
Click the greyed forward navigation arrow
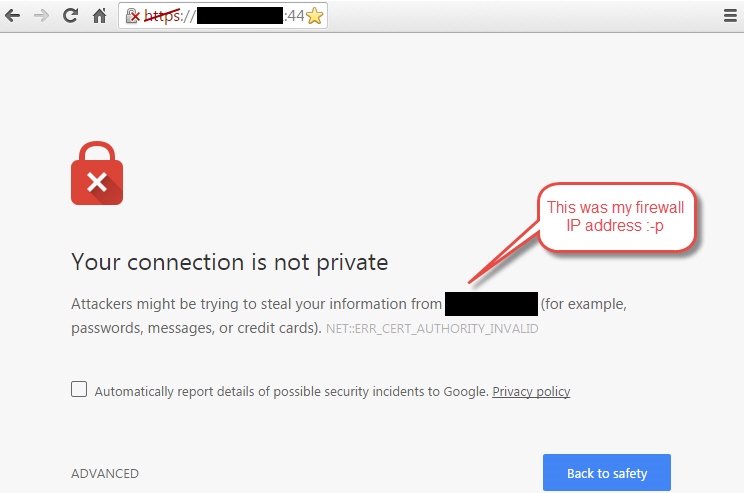(41, 16)
